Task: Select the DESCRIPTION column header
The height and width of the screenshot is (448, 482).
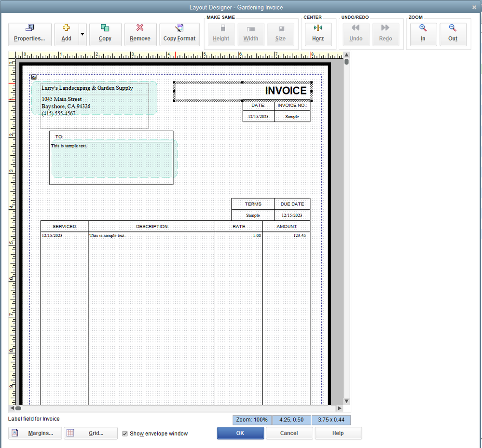Action: tap(151, 227)
